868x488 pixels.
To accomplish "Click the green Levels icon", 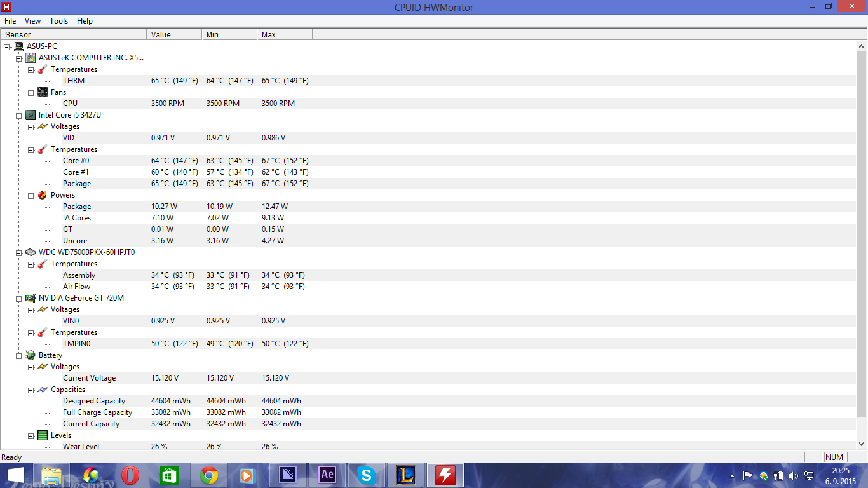I will pyautogui.click(x=43, y=435).
